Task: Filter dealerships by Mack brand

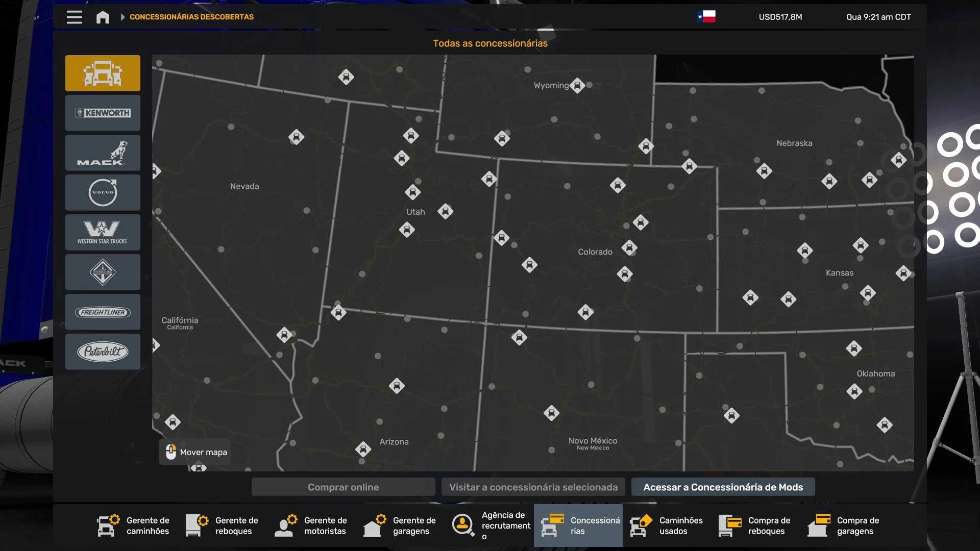Action: coord(103,153)
